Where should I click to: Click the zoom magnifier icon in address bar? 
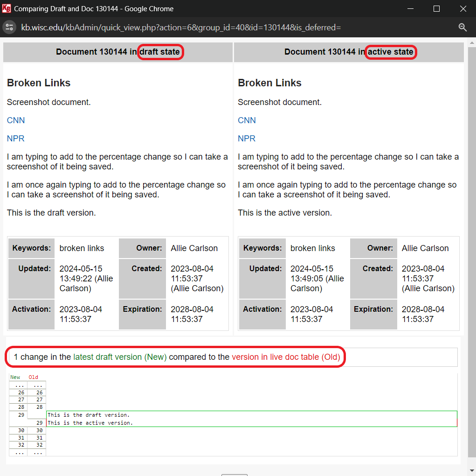click(x=462, y=28)
